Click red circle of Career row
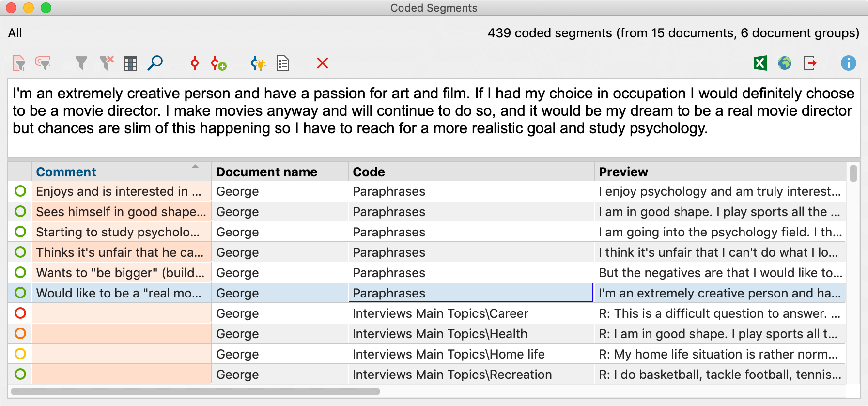This screenshot has width=868, height=406. point(20,313)
